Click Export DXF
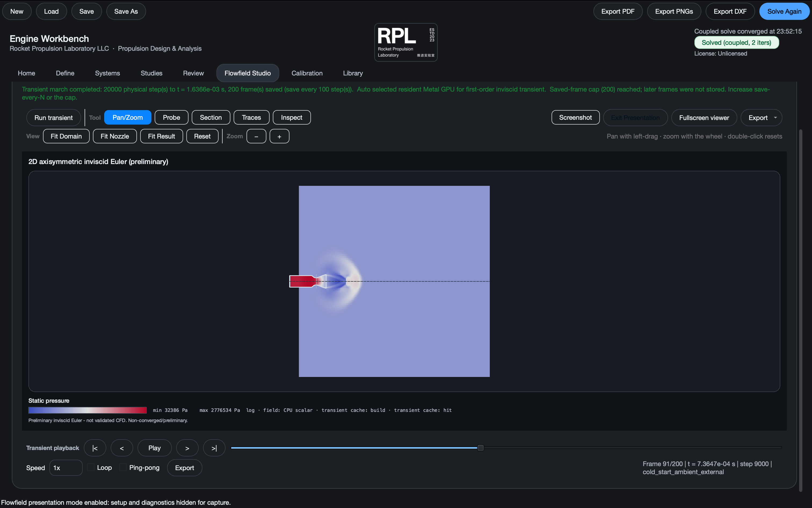This screenshot has width=812, height=508. pyautogui.click(x=730, y=11)
